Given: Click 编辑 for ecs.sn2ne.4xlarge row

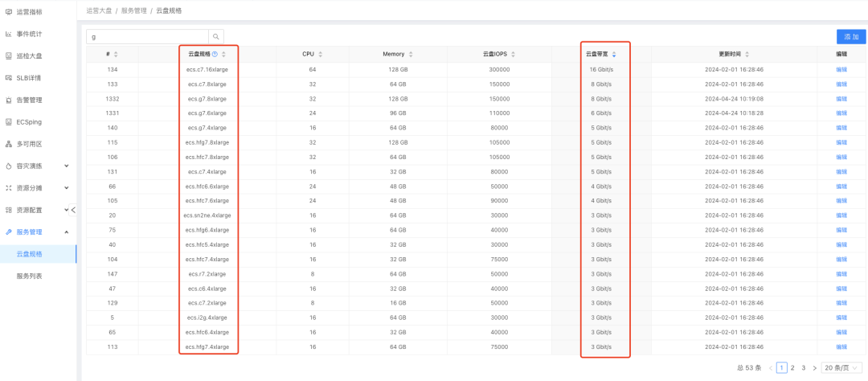Looking at the screenshot, I should click(841, 215).
